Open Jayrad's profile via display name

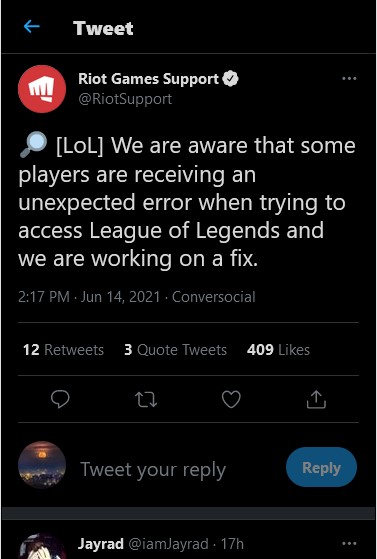(x=101, y=544)
